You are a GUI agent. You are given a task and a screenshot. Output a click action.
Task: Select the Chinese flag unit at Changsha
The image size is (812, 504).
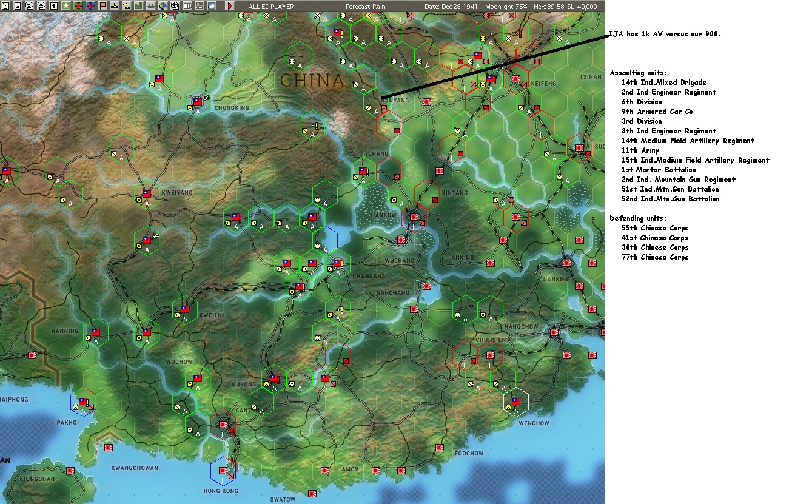(x=337, y=263)
